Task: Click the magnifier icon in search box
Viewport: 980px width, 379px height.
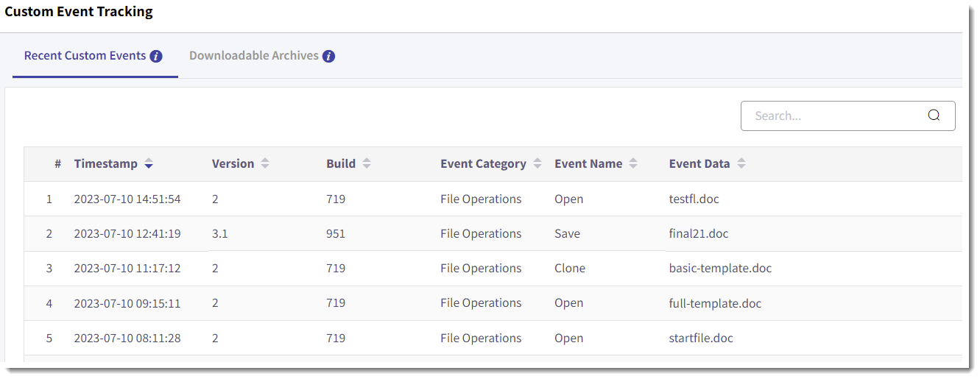Action: click(934, 116)
